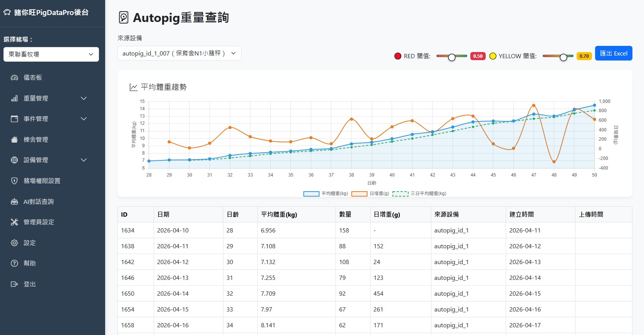Click the 設備管理 chip icon
Image resolution: width=644 pixels, height=335 pixels.
[14, 160]
